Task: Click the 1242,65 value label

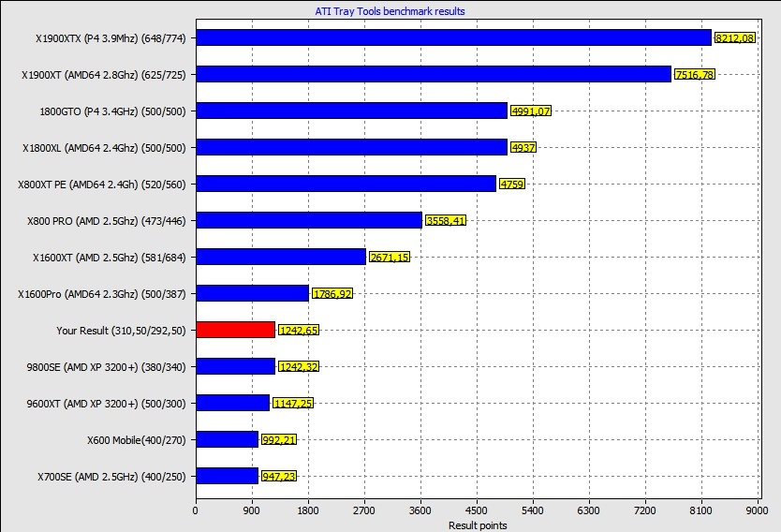Action: (299, 331)
